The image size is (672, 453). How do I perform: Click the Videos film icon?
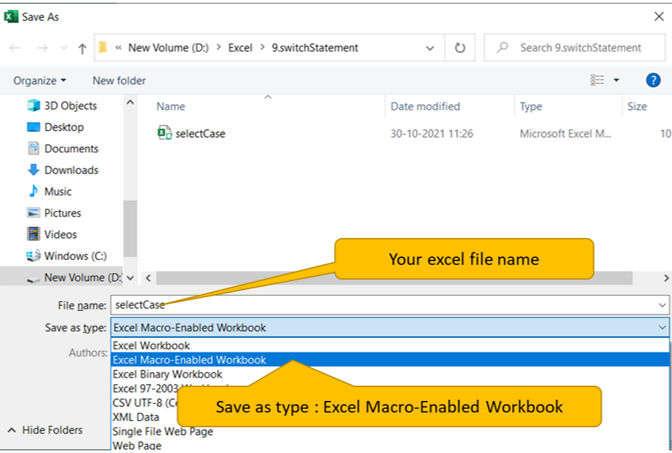33,234
